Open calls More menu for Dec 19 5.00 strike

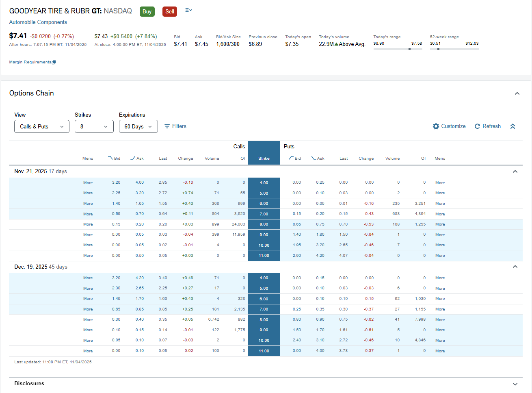pyautogui.click(x=88, y=289)
